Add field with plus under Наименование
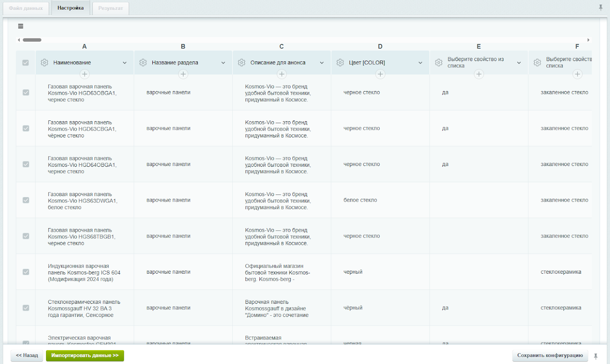Screen dimensions: 610x364 pos(84,74)
